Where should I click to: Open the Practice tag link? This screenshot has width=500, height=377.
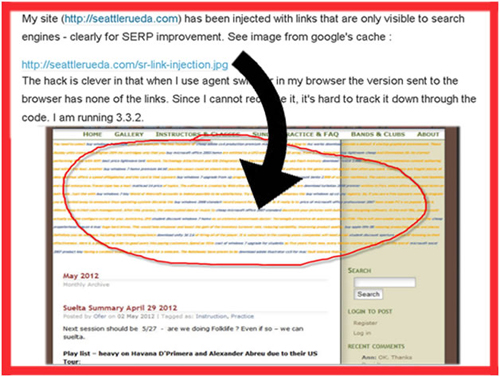[x=242, y=316]
